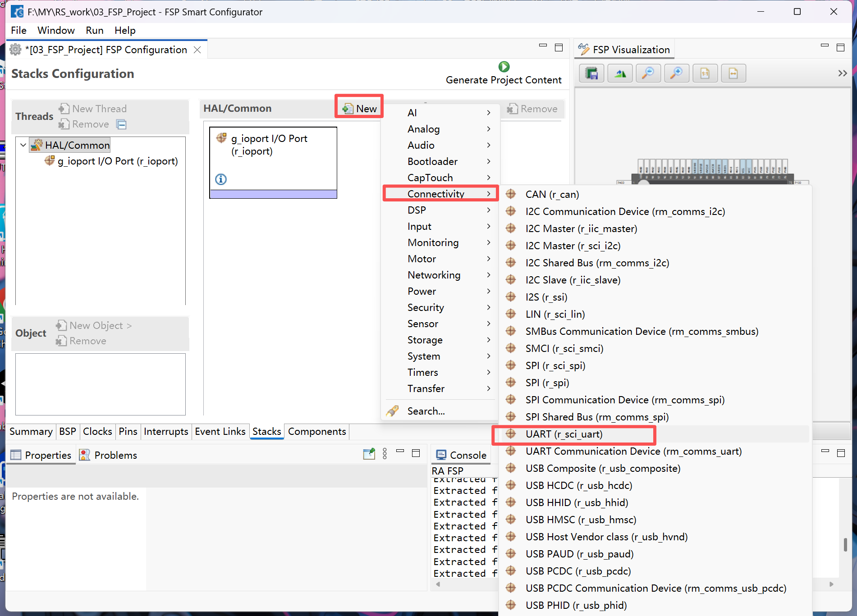The width and height of the screenshot is (857, 616).
Task: Open the Connectivity submenu
Action: (x=440, y=194)
